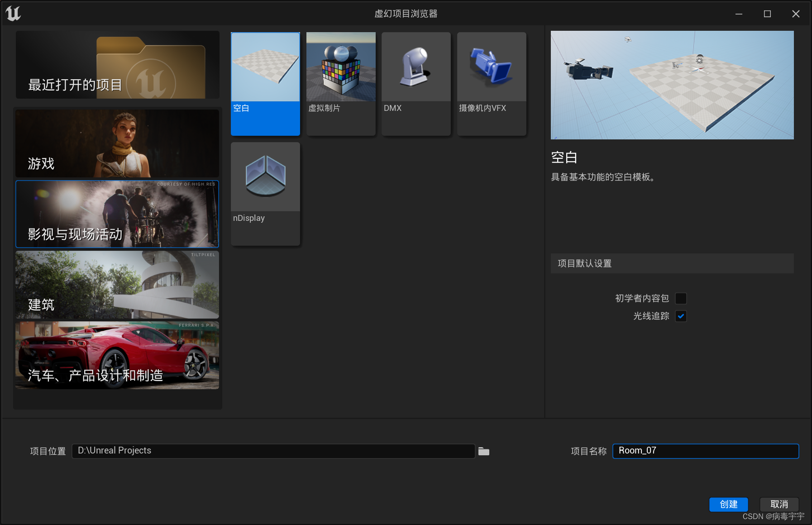Disable the 光线追踪 checkbox
Screen dimensions: 812x525
(x=681, y=316)
